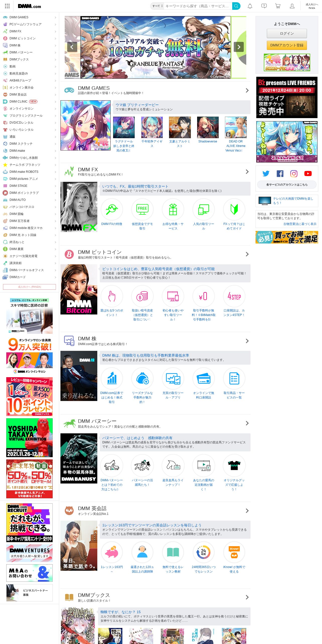This screenshot has width=322, height=644.
Task: Expand the DMM 株 section arrow
Action: tap(247, 341)
